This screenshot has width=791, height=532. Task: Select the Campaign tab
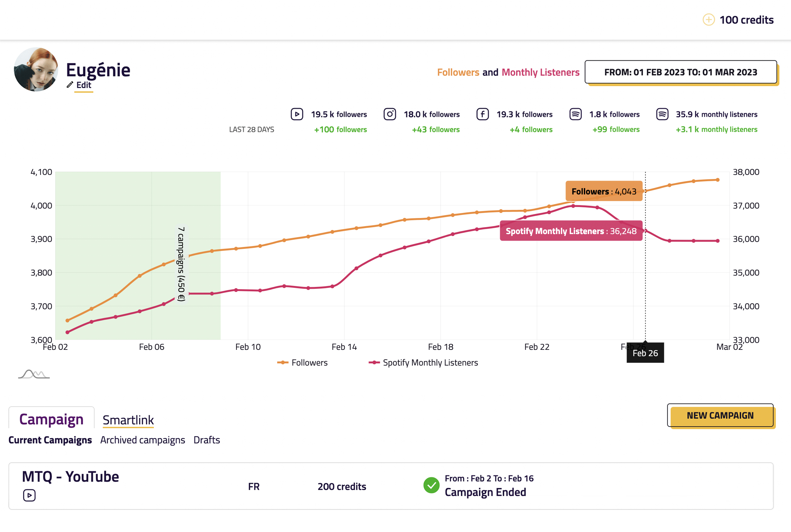pyautogui.click(x=51, y=419)
